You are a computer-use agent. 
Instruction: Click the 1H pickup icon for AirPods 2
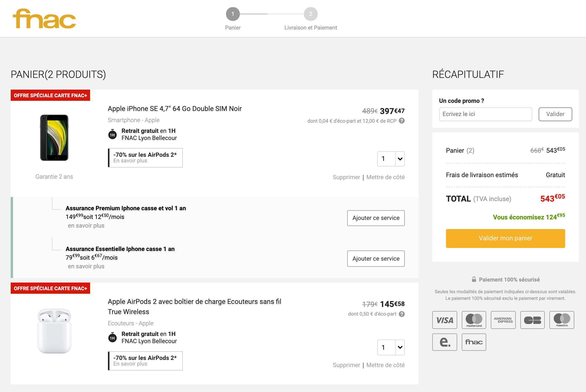pyautogui.click(x=113, y=338)
